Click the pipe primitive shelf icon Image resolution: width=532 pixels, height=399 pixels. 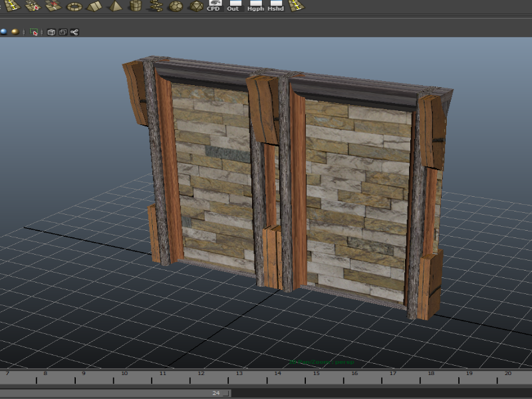(135, 6)
